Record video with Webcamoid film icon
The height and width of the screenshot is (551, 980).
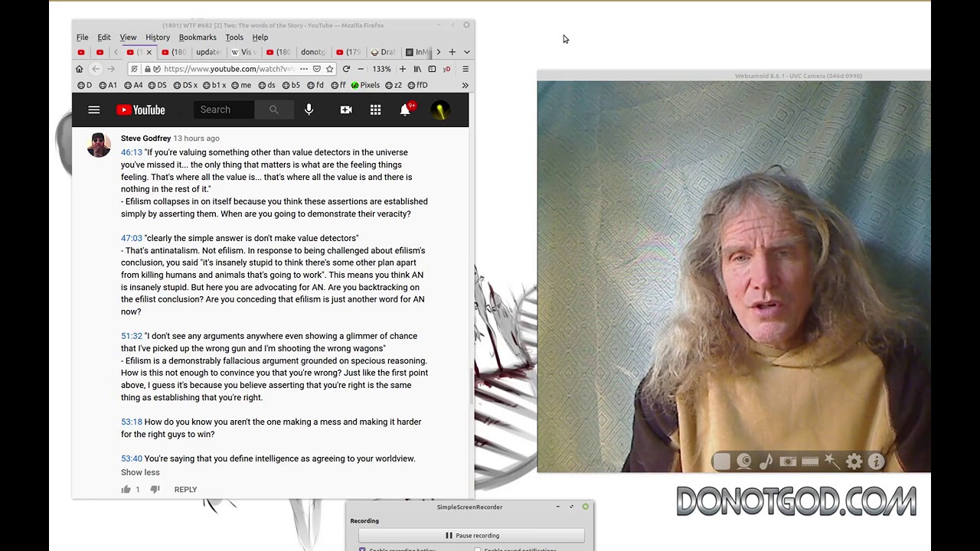click(x=810, y=461)
